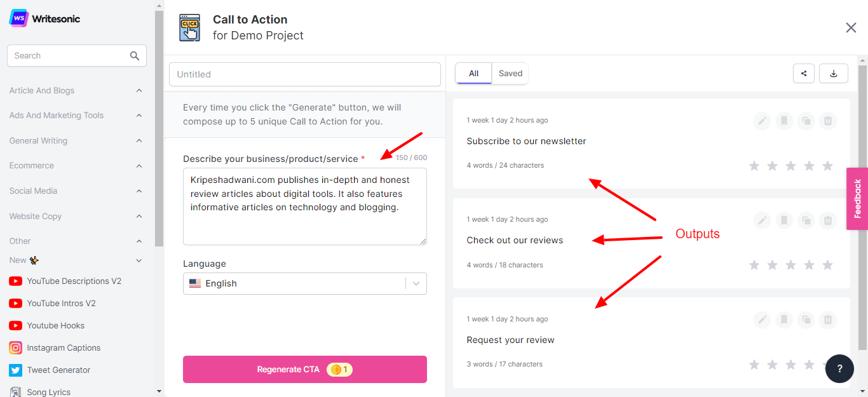868x397 pixels.
Task: Copy the 'Subscribe to our newsletter' output
Action: 806,121
